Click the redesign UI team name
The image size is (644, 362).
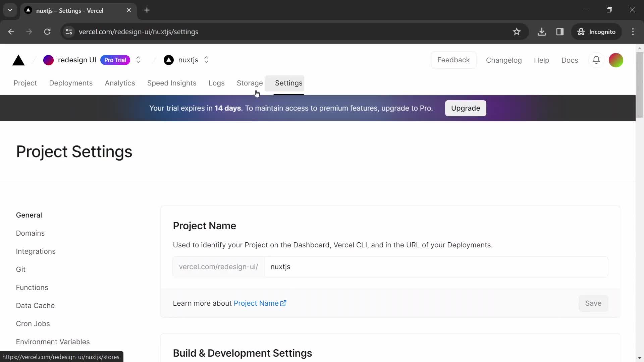(77, 60)
